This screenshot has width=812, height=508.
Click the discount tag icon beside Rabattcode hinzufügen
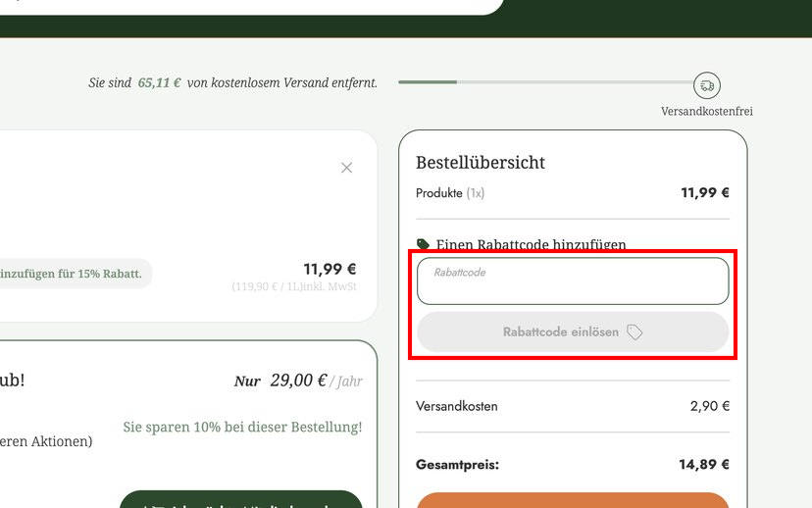[423, 243]
